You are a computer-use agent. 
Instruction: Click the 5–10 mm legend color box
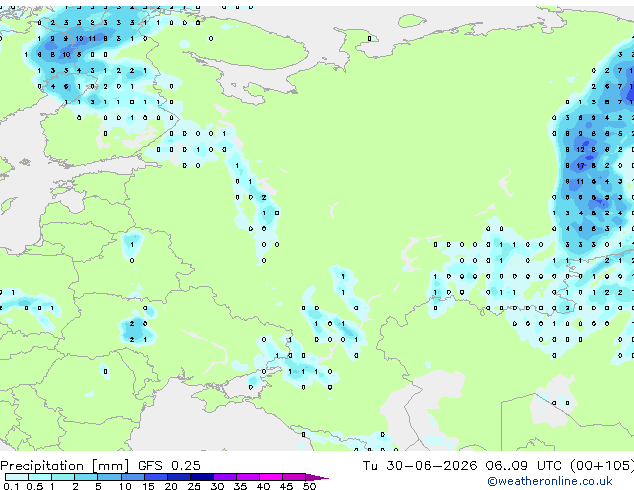coord(110,477)
